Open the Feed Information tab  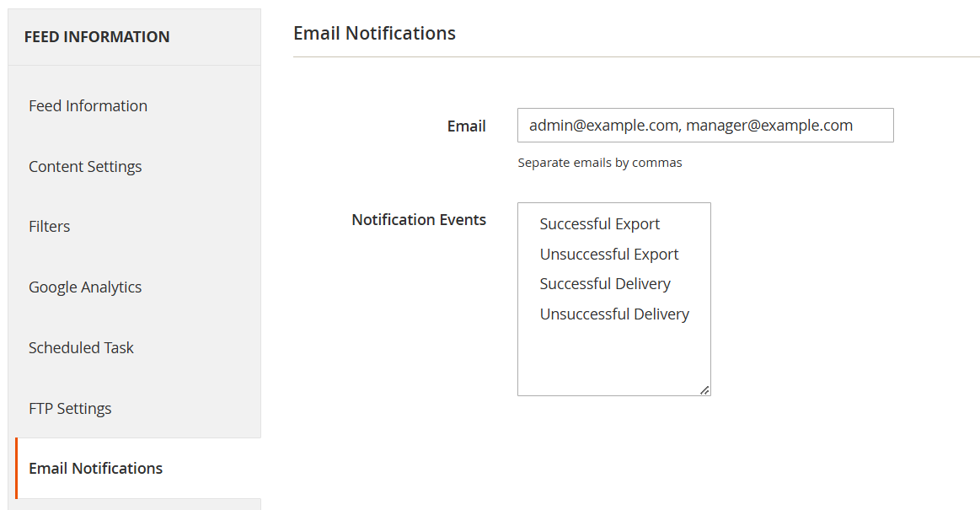tap(88, 106)
